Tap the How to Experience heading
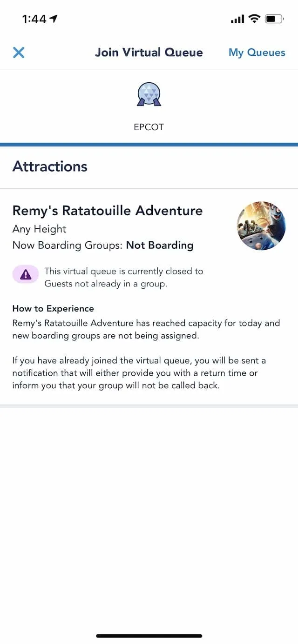This screenshot has width=298, height=644. (53, 309)
